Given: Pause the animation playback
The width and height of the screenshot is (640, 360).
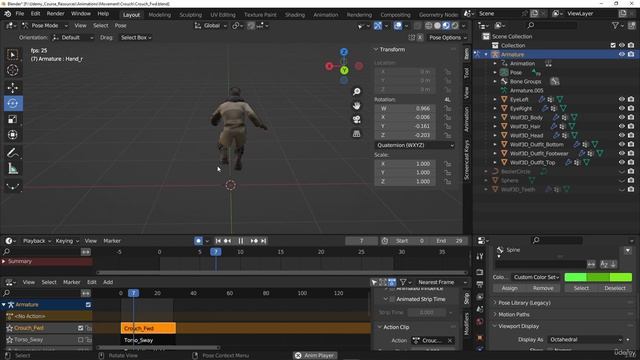Looking at the screenshot, I should pyautogui.click(x=240, y=241).
